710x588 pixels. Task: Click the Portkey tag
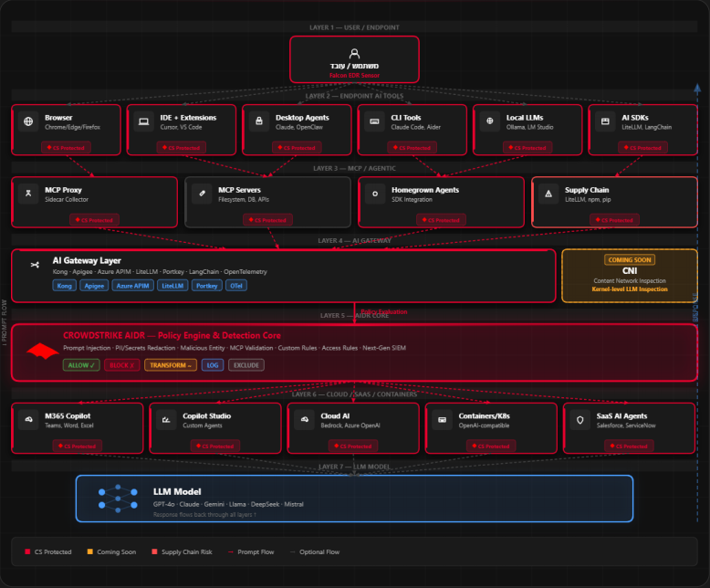coord(207,286)
